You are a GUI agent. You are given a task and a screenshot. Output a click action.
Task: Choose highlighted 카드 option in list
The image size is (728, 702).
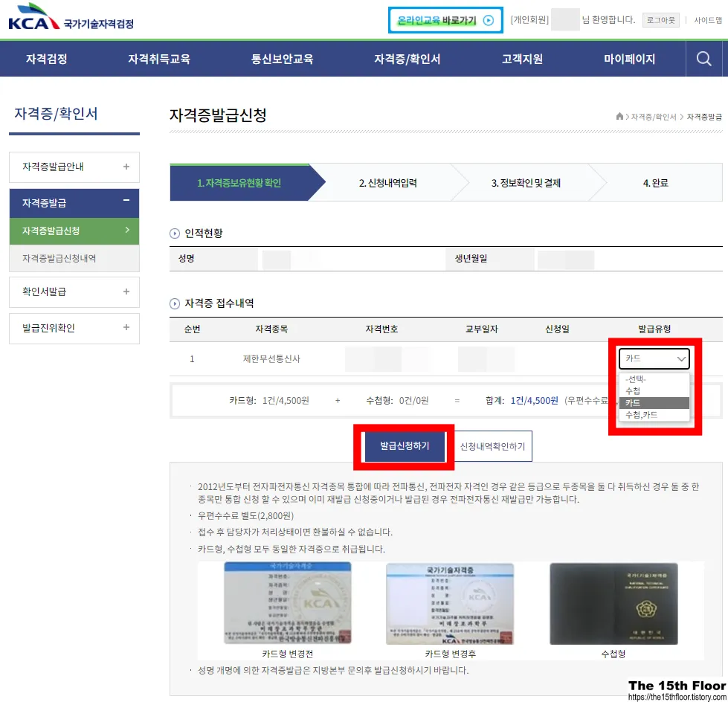(x=654, y=403)
